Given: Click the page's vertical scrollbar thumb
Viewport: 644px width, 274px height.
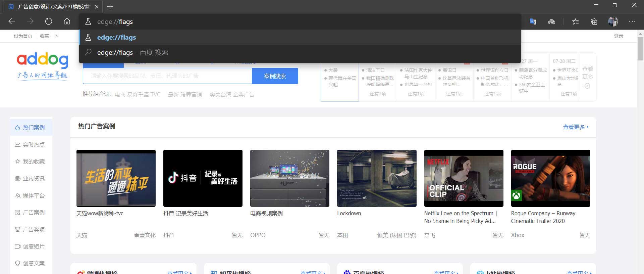Looking at the screenshot, I should point(640,49).
